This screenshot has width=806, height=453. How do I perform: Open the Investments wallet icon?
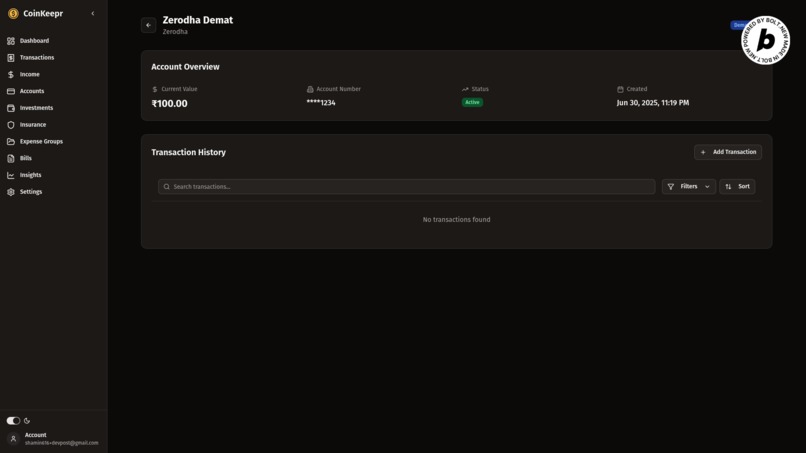click(11, 108)
